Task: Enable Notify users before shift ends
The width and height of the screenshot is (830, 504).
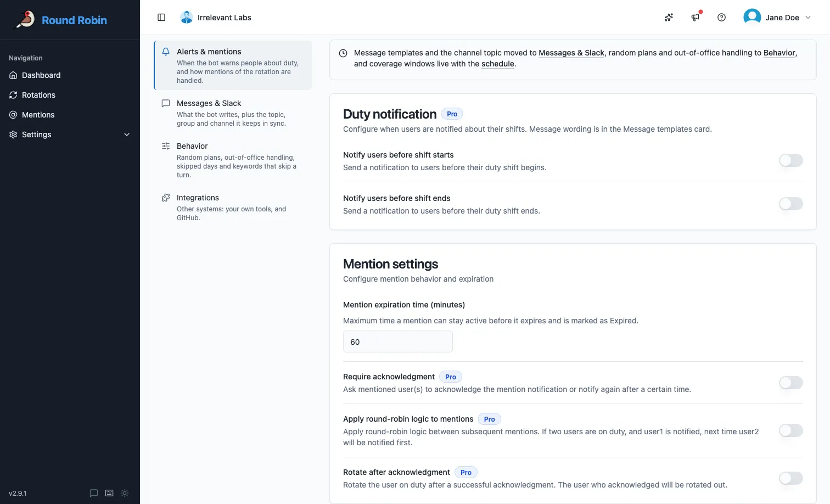Action: (791, 204)
